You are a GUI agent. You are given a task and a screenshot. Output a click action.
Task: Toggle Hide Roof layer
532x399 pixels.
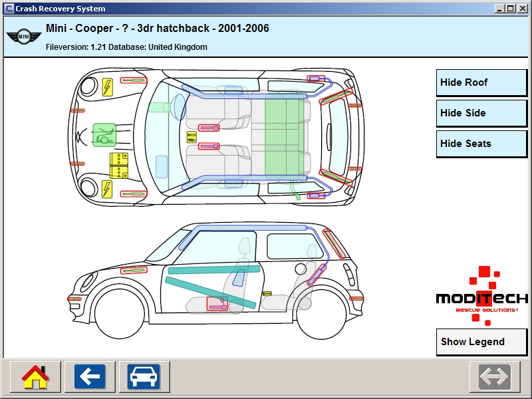tap(481, 82)
